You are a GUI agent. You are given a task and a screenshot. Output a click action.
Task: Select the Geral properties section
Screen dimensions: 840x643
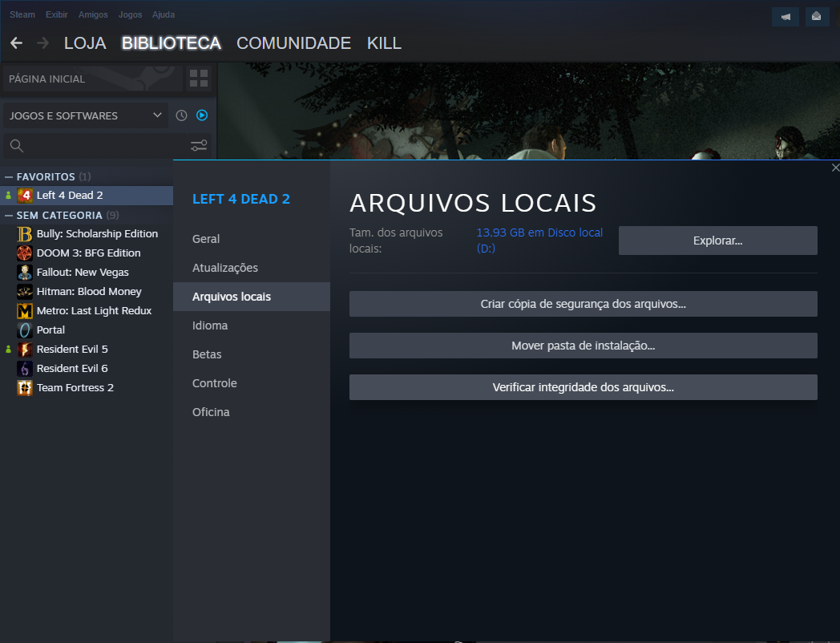pos(252,239)
